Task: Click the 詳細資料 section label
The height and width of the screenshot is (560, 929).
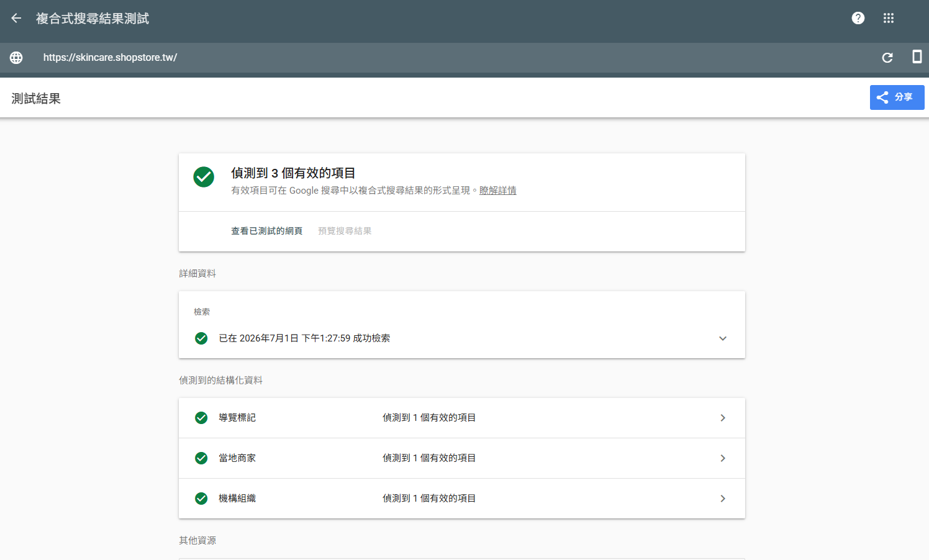Action: tap(197, 274)
